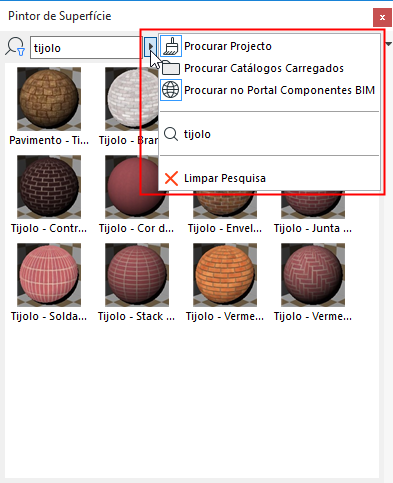
Task: Pick the recent search term tijolo
Action: pyautogui.click(x=197, y=134)
